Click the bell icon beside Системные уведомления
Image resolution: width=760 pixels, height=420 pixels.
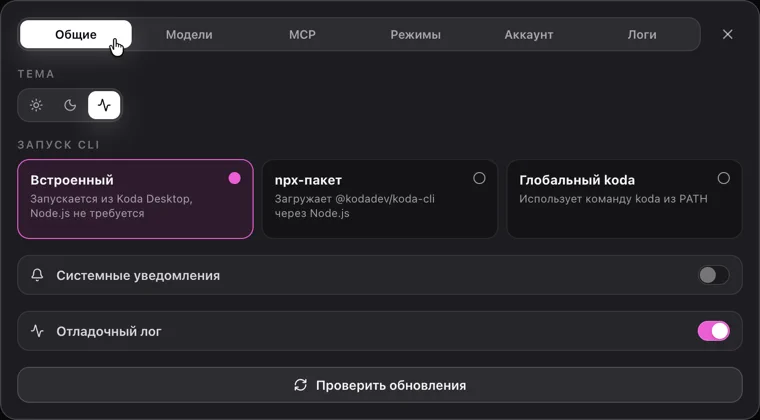click(x=37, y=275)
